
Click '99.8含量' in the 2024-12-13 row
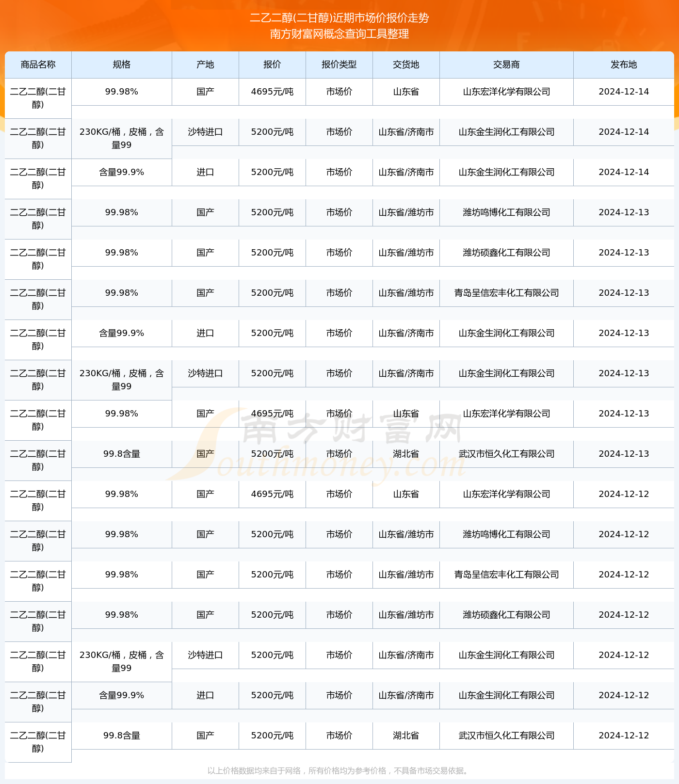(122, 454)
